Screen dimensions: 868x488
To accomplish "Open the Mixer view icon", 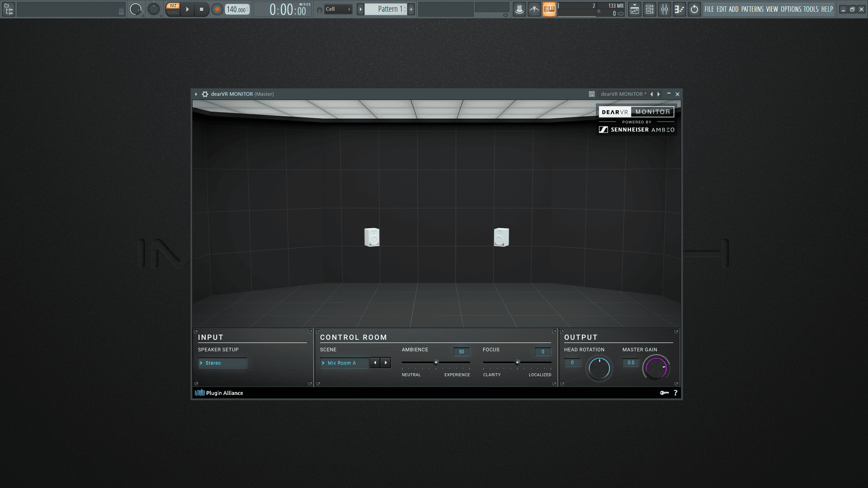I will [x=665, y=9].
